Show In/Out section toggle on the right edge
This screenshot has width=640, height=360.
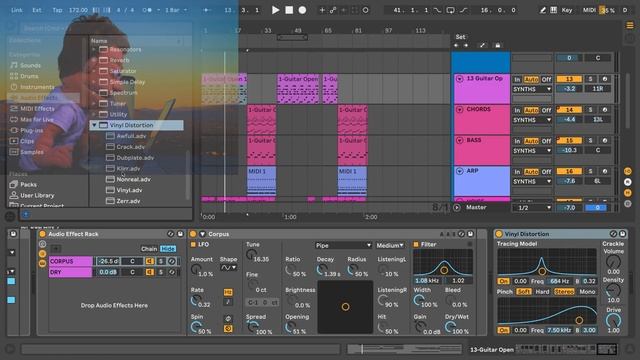(x=627, y=171)
